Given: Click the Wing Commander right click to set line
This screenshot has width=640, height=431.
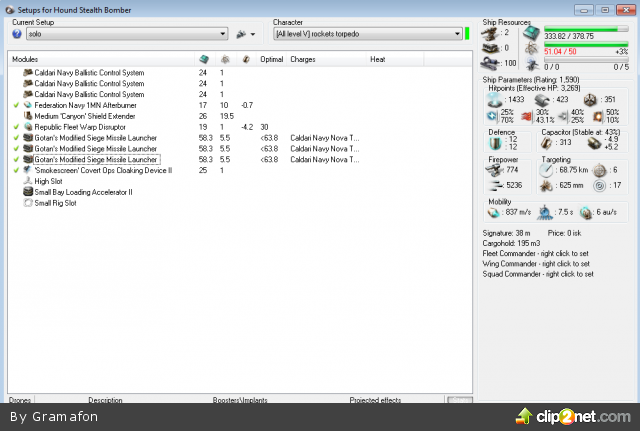Looking at the screenshot, I should click(536, 264).
